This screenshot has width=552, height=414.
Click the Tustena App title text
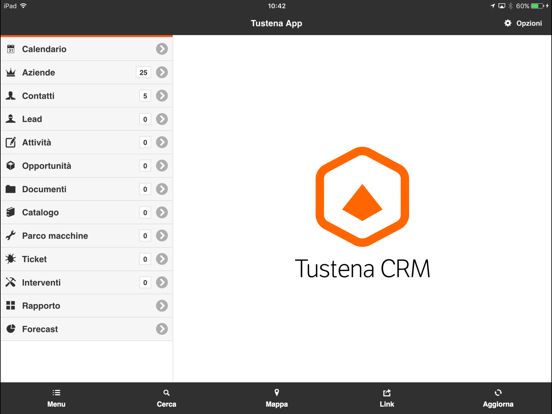tap(276, 24)
